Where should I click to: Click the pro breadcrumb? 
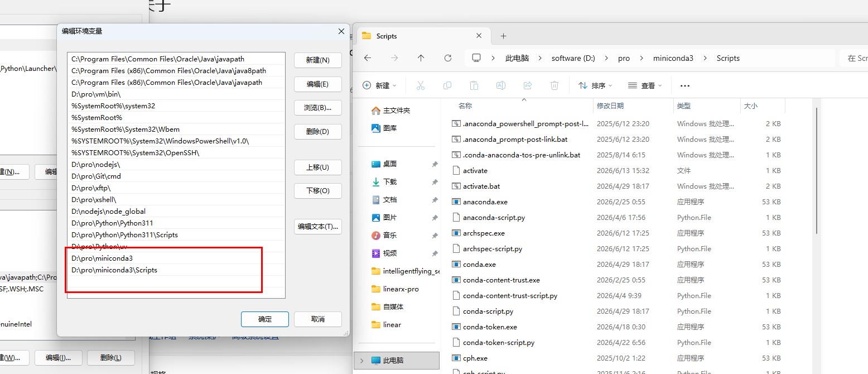click(x=624, y=58)
